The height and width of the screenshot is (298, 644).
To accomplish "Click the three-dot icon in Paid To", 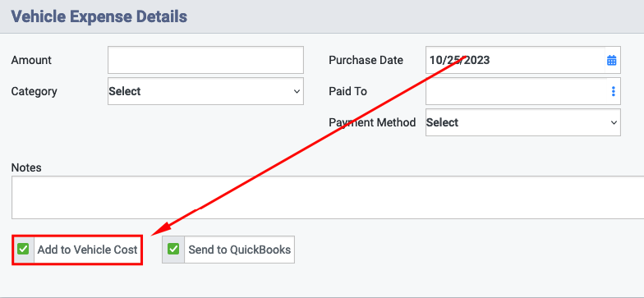I will pos(613,91).
